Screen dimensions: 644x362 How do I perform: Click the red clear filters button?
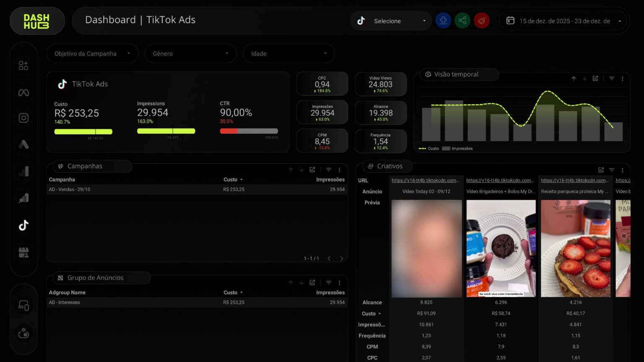pos(481,21)
